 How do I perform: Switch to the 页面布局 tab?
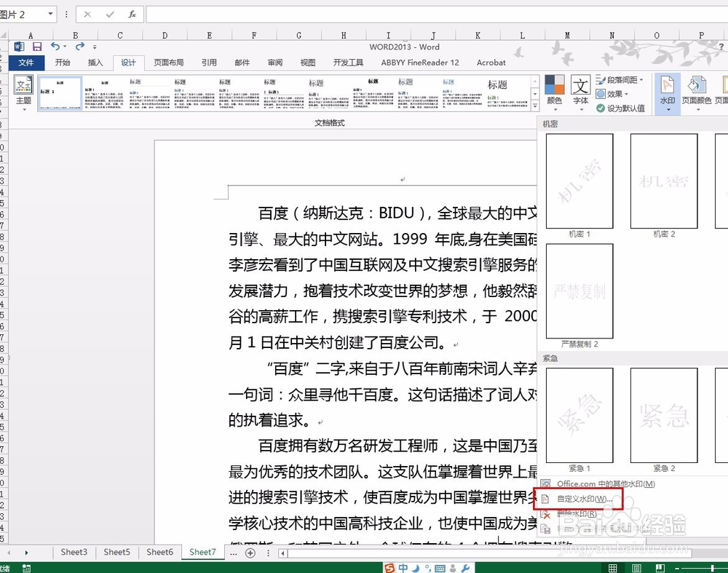point(169,63)
